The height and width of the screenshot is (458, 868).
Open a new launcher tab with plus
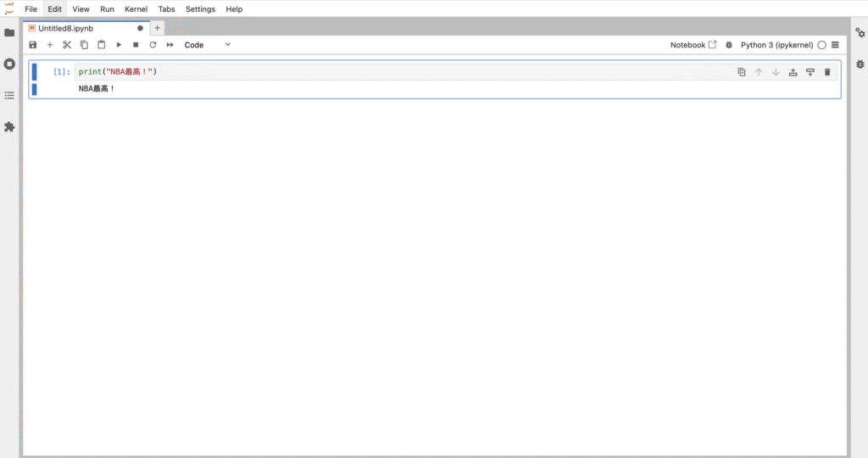tap(157, 28)
